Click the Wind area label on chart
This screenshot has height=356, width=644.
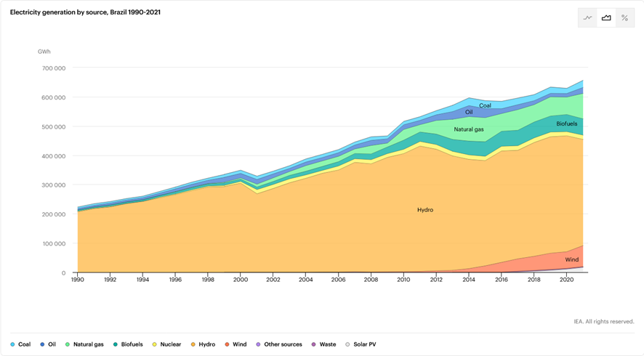coord(572,259)
